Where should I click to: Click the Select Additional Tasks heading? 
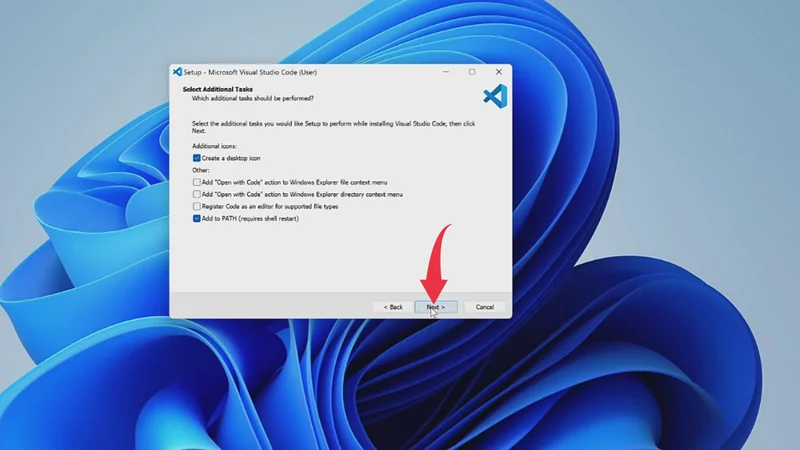coord(217,89)
